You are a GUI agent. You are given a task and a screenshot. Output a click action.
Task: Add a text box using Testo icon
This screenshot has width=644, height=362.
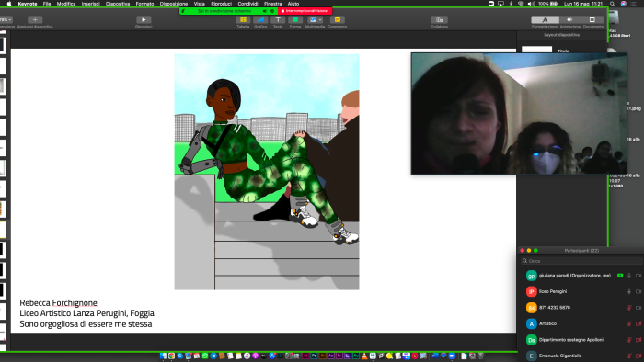point(278,19)
